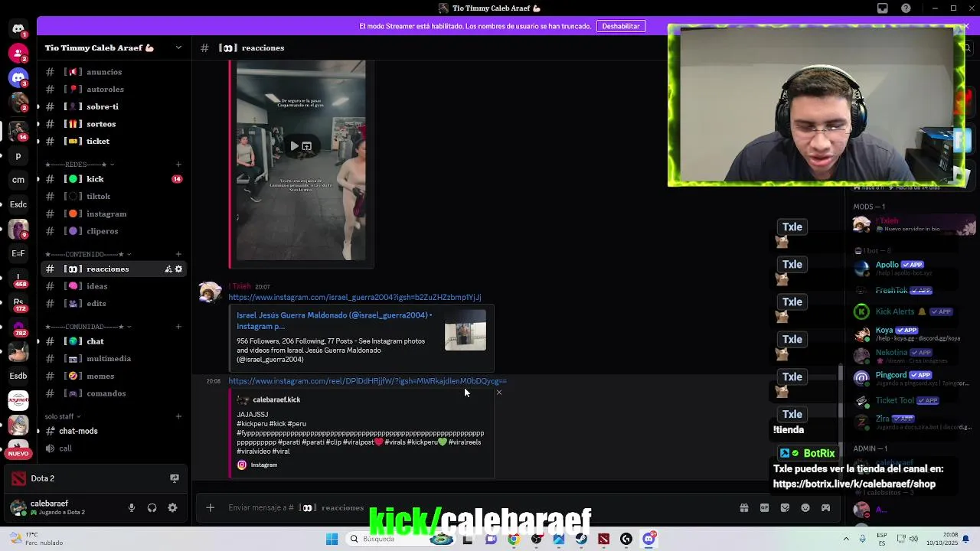Open the ideas channel
This screenshot has width=980, height=551.
[x=114, y=286]
